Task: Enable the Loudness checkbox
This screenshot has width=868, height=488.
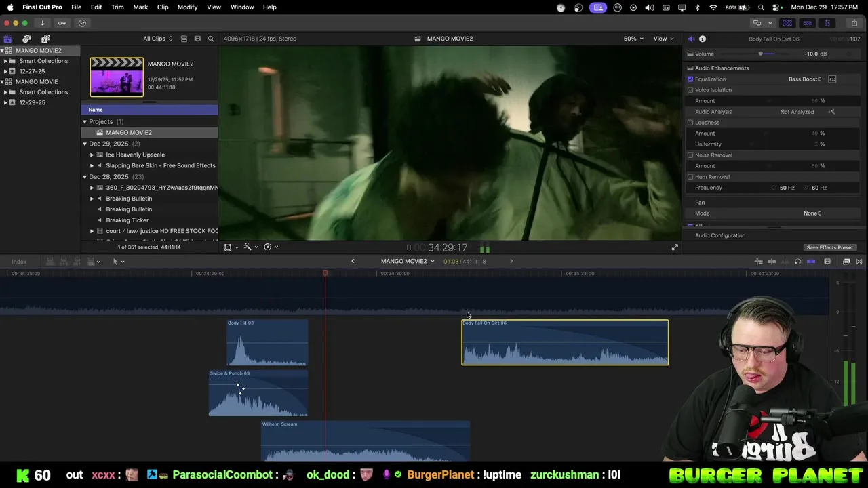Action: 690,123
